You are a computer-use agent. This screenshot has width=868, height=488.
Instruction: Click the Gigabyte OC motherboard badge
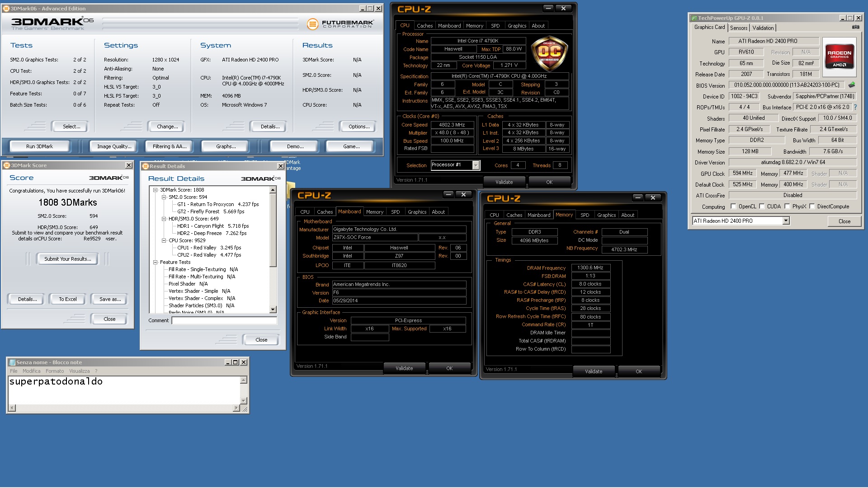549,53
